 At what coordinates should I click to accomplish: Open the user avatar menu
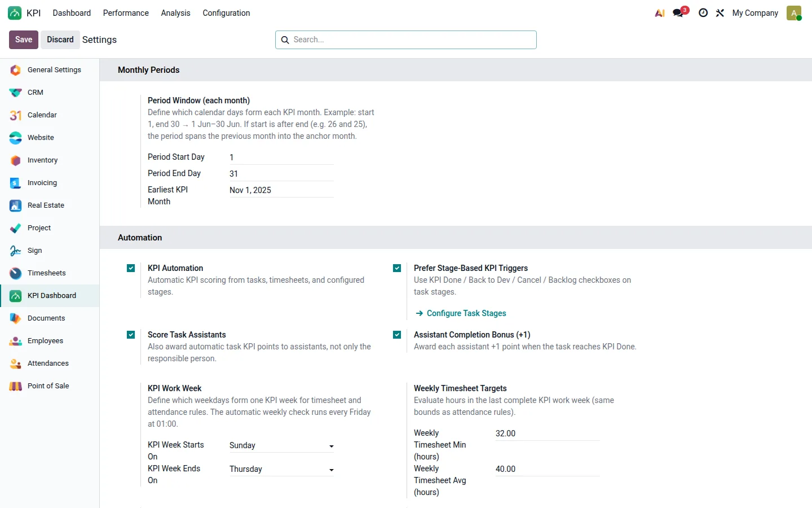point(794,13)
